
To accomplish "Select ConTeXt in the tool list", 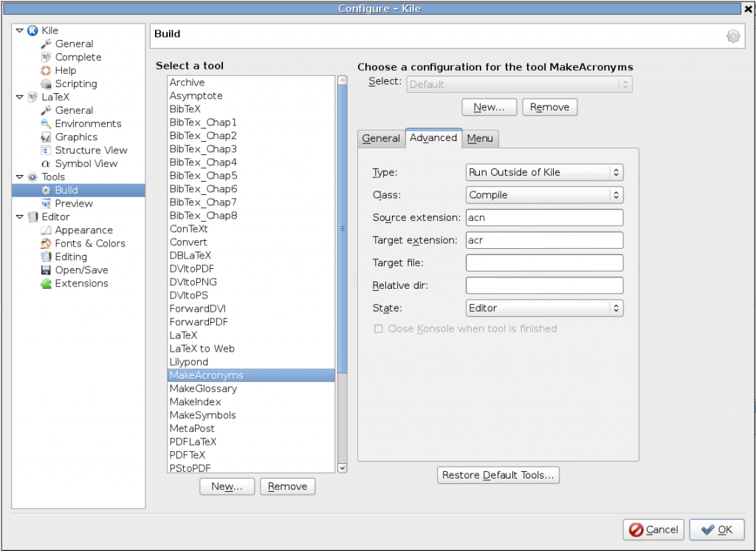I will [251, 229].
